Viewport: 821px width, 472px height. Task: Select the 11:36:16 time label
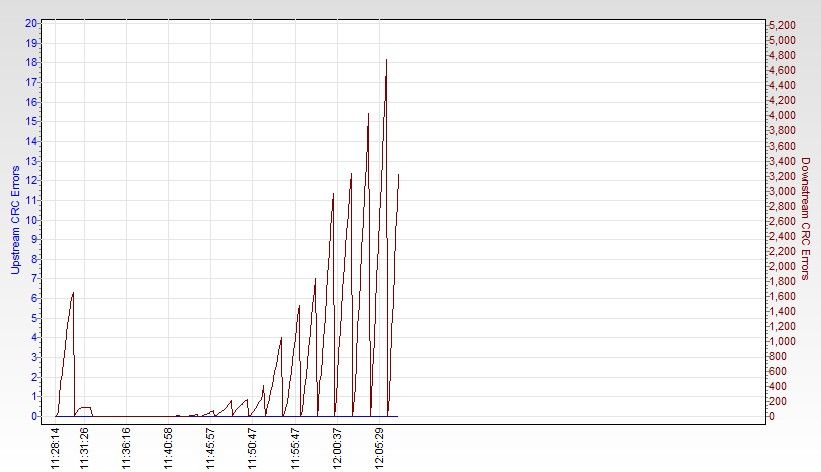click(x=126, y=448)
